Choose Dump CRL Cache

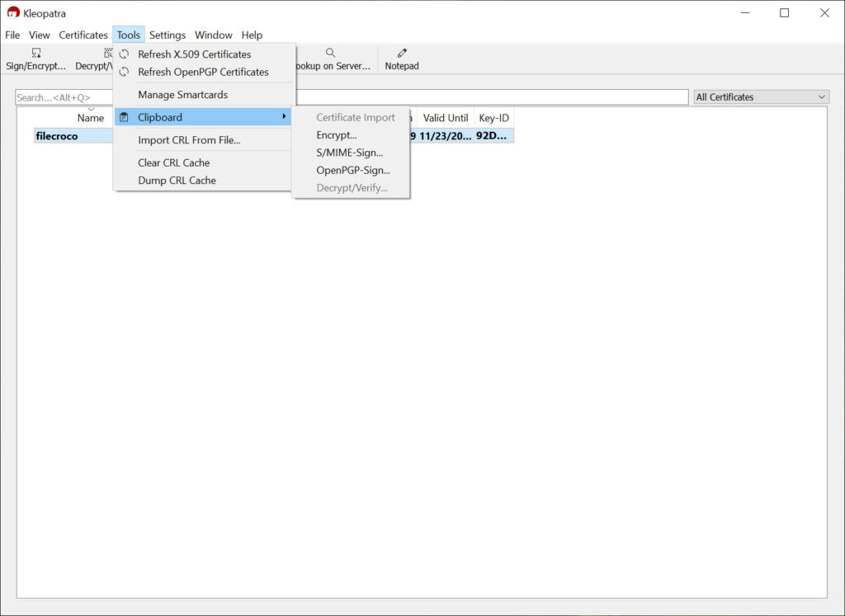tap(203, 181)
